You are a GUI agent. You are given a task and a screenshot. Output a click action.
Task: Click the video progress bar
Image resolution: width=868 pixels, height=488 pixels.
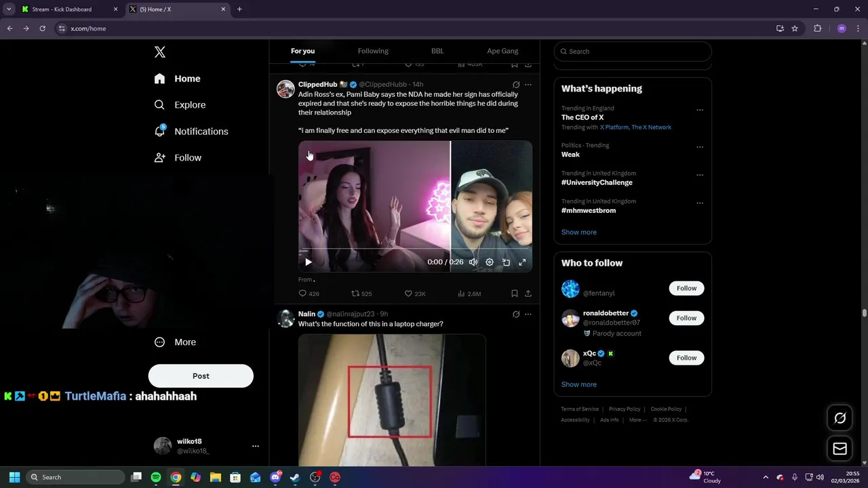click(x=415, y=249)
